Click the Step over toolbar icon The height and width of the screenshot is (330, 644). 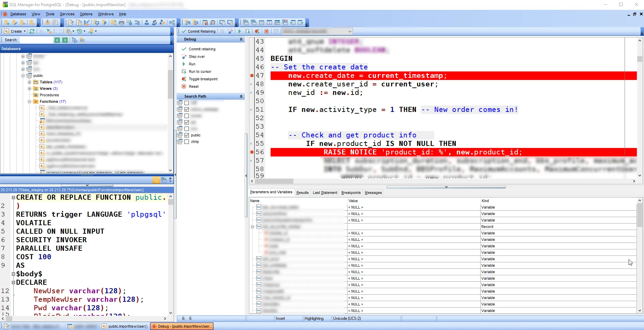click(230, 31)
